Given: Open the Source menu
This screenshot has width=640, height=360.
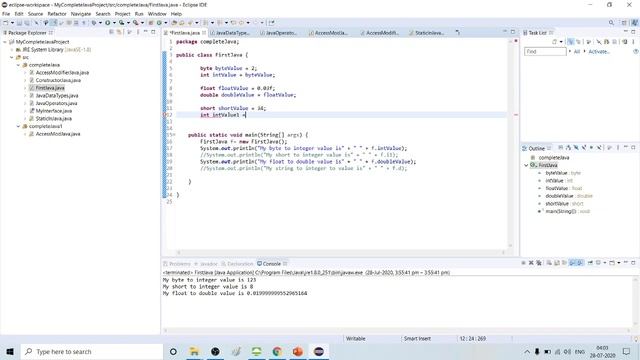Looking at the screenshot, I should [35, 14].
